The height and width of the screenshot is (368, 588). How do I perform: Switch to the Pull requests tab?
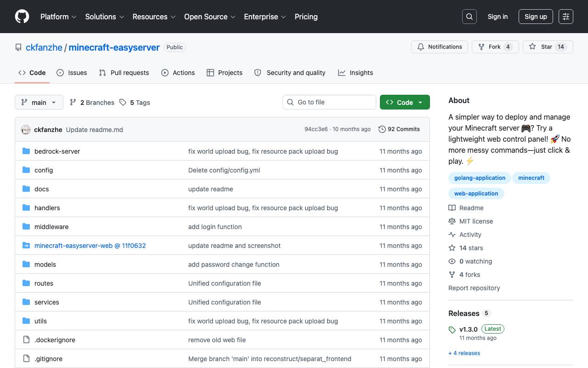click(124, 73)
